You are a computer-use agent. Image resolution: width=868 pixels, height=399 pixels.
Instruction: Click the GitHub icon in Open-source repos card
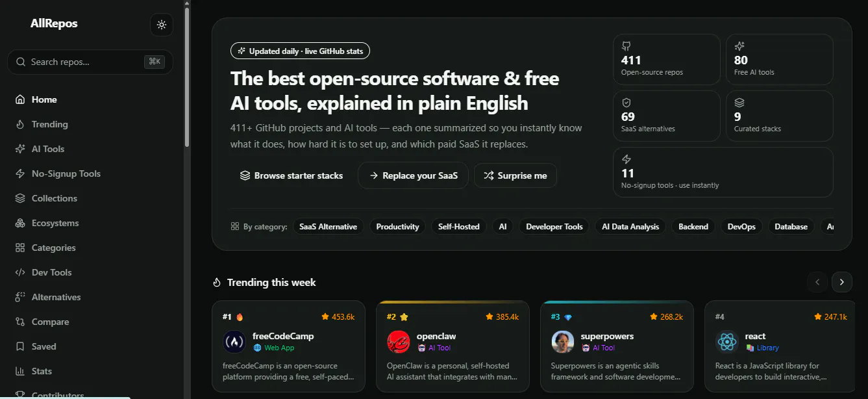pyautogui.click(x=626, y=46)
